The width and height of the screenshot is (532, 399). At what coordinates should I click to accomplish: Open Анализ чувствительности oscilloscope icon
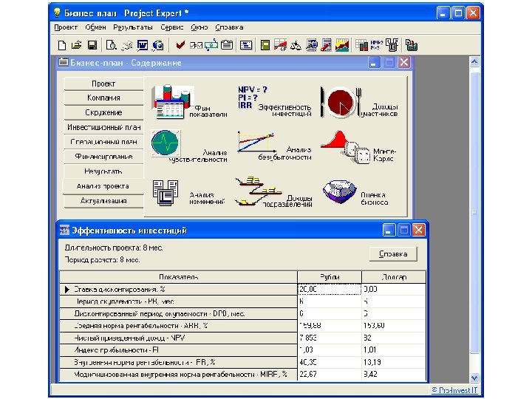166,143
